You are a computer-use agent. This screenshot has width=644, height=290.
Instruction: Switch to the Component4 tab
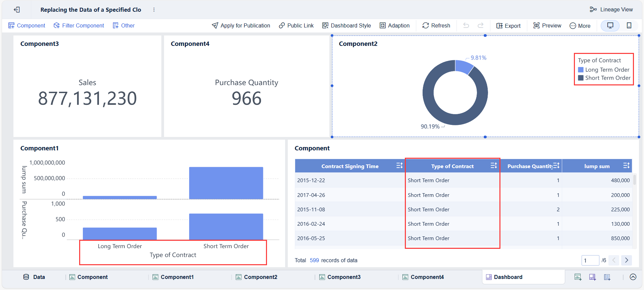[x=423, y=277]
